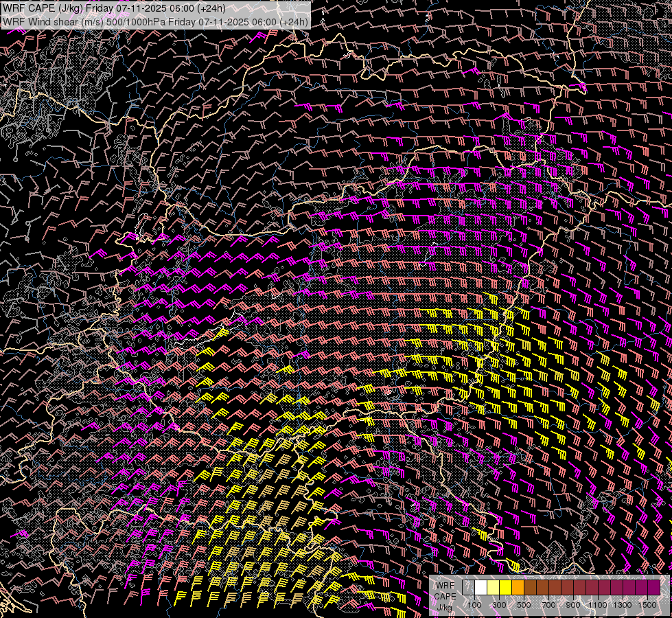672x618 pixels.
Task: Click the white swatch in the CAPE legend
Action: point(480,587)
